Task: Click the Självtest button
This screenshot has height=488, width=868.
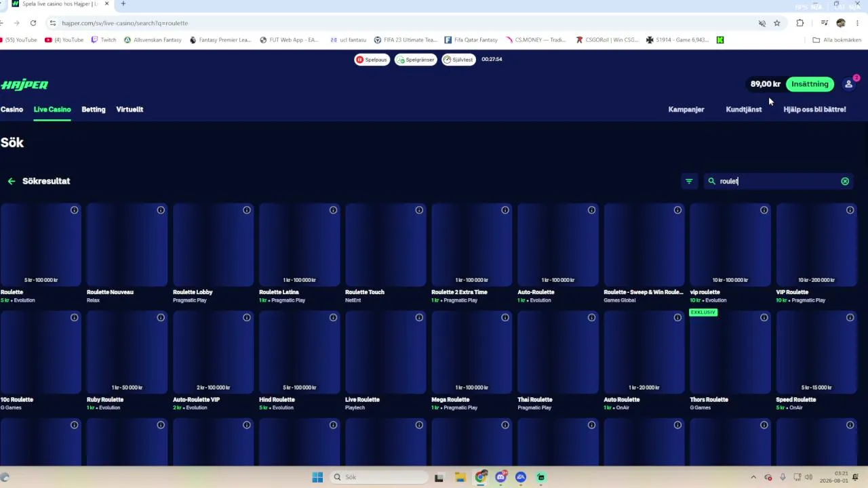Action: pyautogui.click(x=458, y=60)
